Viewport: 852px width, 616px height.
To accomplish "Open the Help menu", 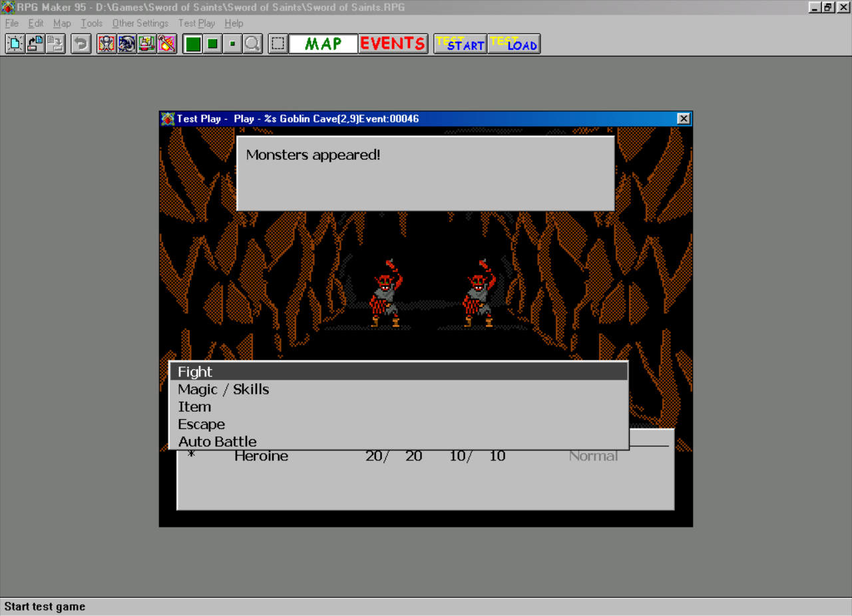I will point(234,23).
